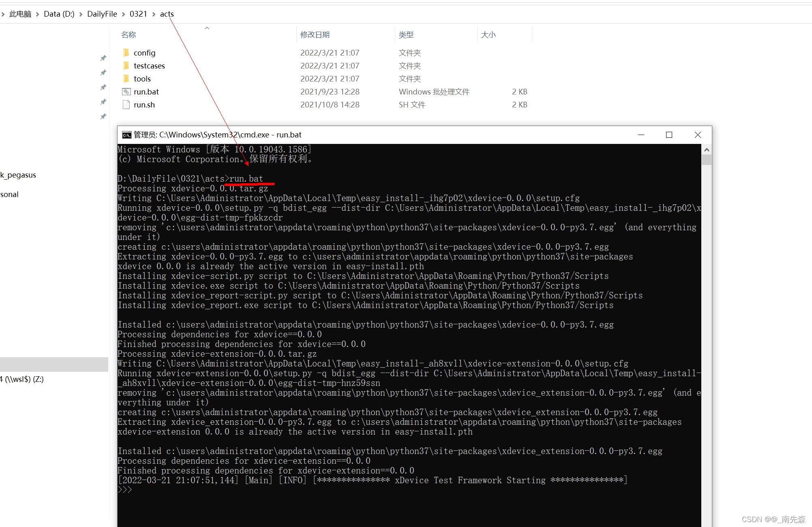Maximize the cmd.exe window
This screenshot has width=812, height=527.
tap(669, 135)
